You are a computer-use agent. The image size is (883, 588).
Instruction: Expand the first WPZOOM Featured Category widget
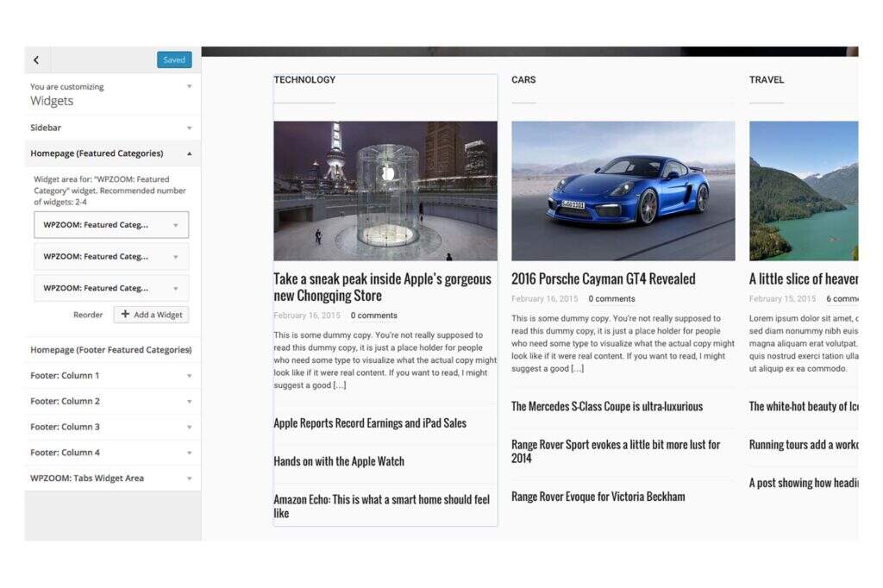[175, 225]
